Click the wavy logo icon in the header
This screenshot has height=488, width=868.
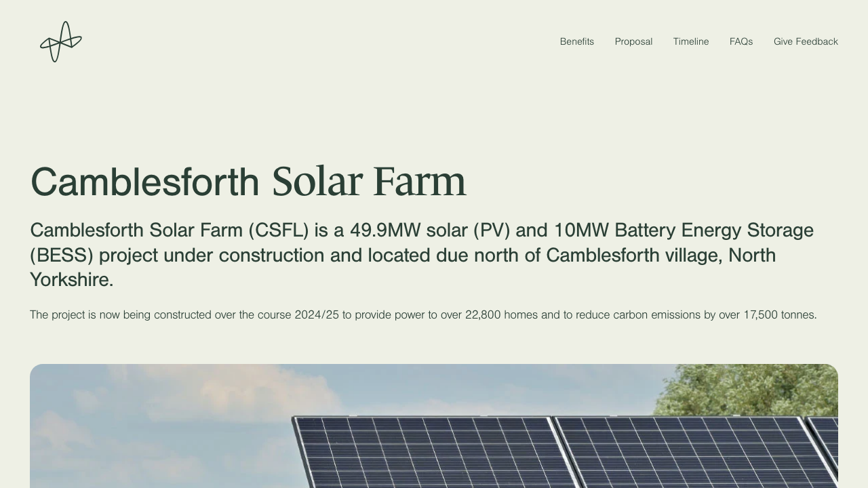coord(60,41)
